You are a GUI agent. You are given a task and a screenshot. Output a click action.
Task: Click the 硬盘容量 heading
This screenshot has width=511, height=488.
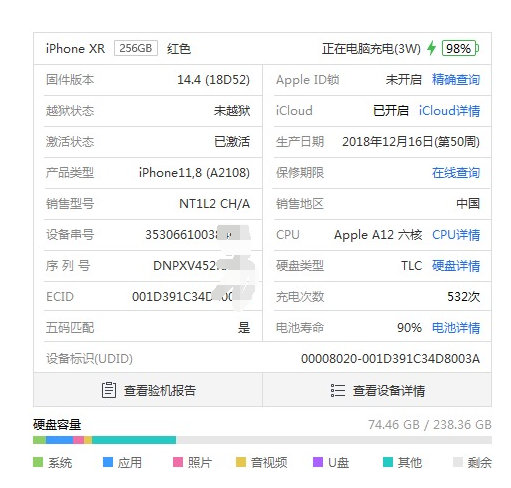tap(57, 425)
